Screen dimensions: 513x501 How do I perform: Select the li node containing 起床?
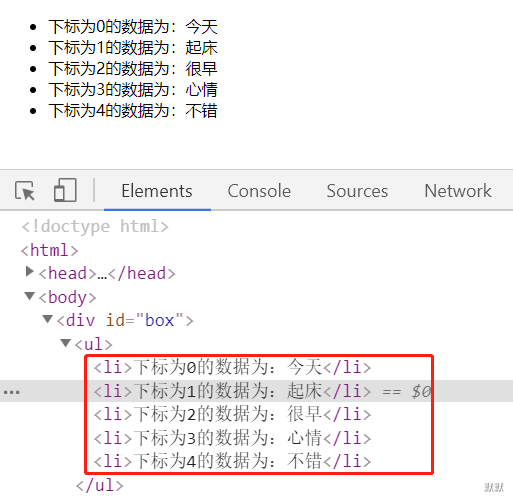click(x=232, y=391)
